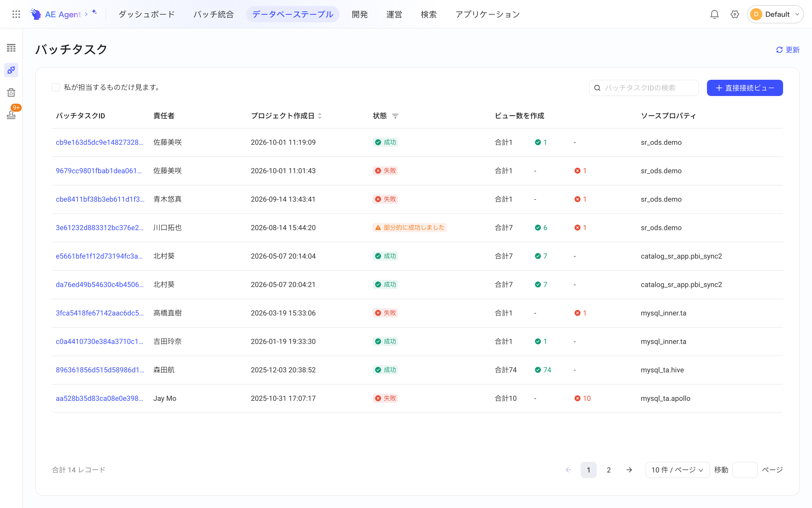Click the failed count 10 indicator
This screenshot has width=812, height=508.
583,399
